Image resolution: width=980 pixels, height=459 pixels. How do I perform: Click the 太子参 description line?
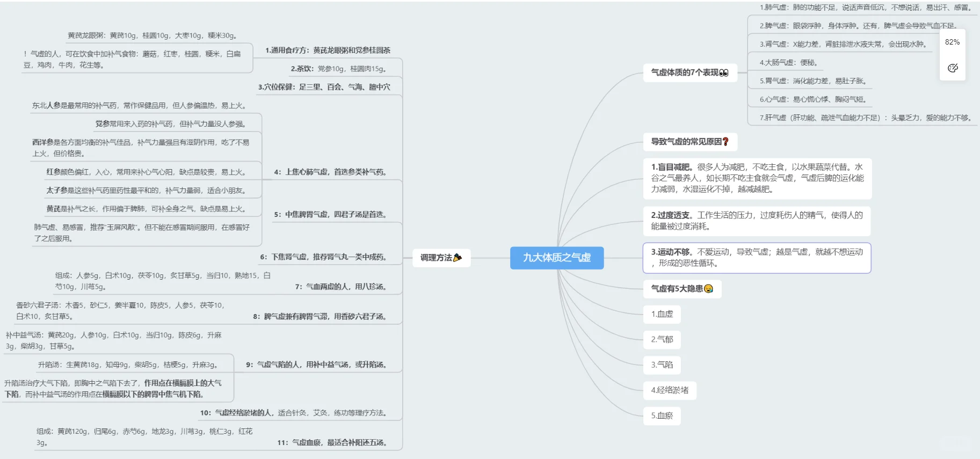coord(147,191)
